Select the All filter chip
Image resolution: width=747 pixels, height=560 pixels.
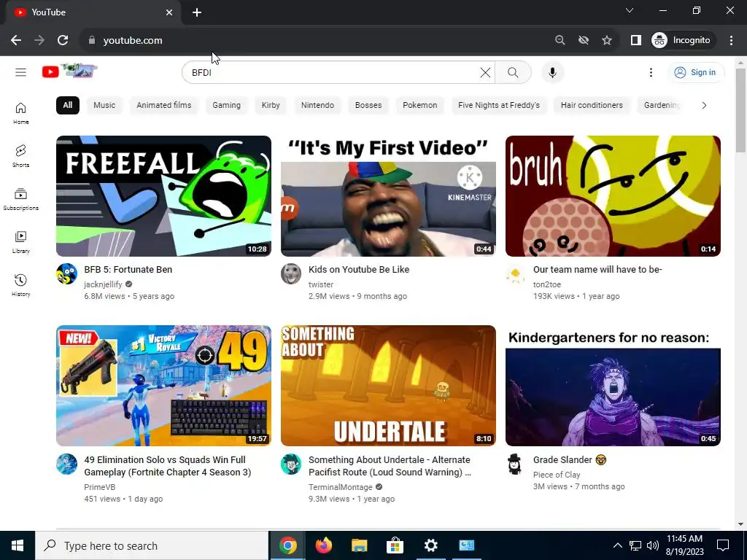tap(68, 105)
